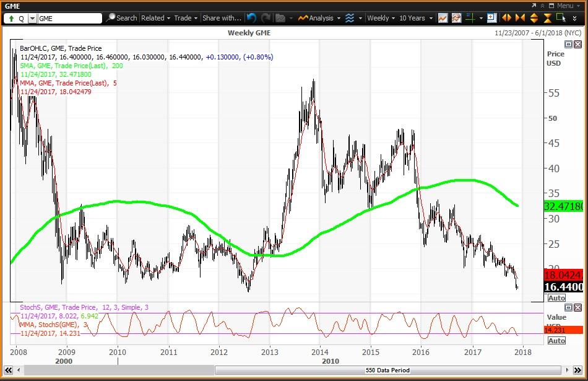This screenshot has height=381, width=588.
Task: Click the folder open-template icon
Action: click(x=280, y=18)
